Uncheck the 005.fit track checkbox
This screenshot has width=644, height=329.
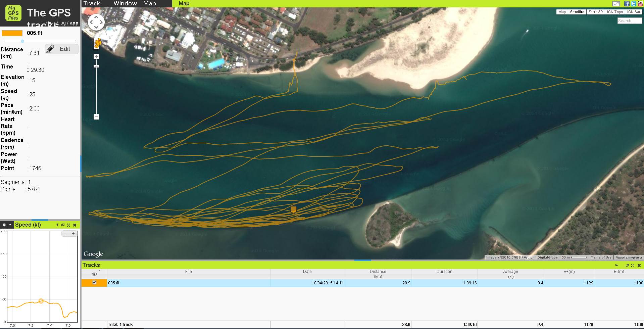94,283
